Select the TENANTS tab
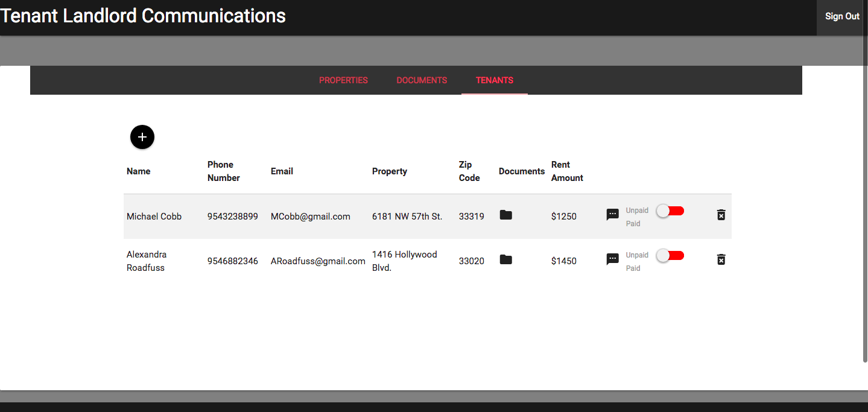Viewport: 868px width, 412px height. (494, 80)
